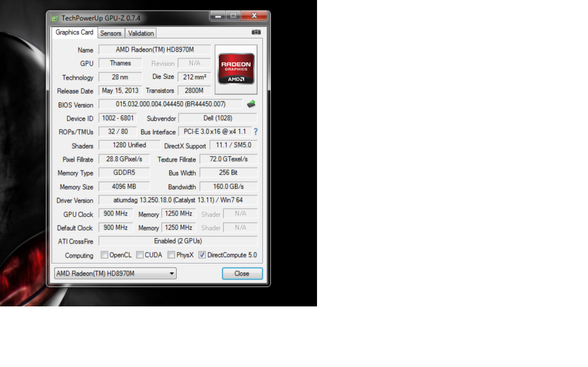
Task: Toggle the CUDA checkbox
Action: [140, 255]
